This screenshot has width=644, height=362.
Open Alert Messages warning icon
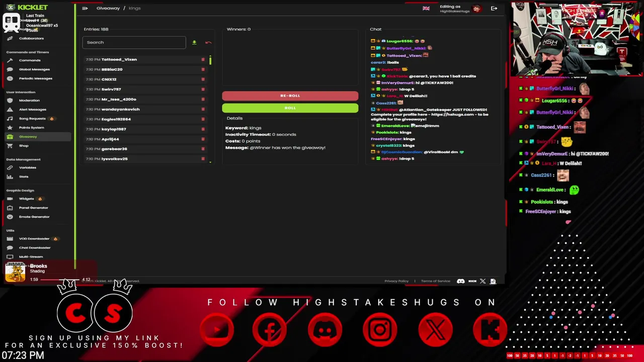(x=10, y=110)
